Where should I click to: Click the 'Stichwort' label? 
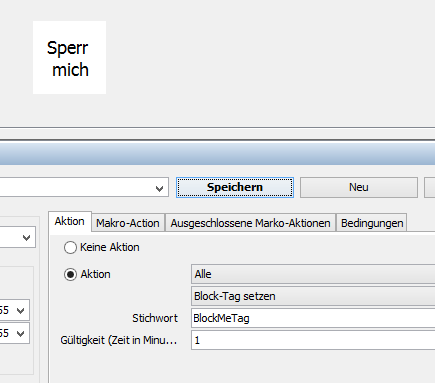coord(155,318)
